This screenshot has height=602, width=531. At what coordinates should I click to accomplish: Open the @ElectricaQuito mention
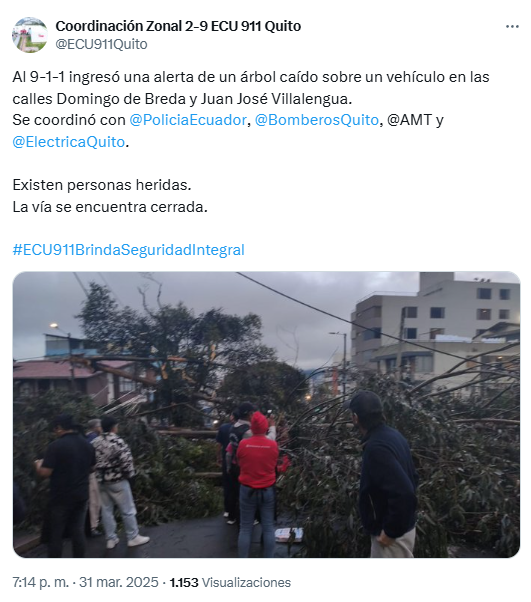69,142
